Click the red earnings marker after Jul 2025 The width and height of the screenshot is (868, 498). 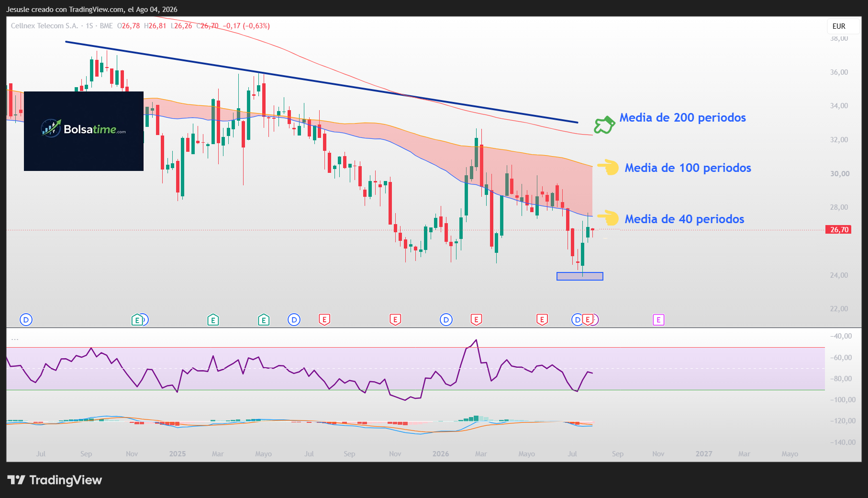[324, 320]
